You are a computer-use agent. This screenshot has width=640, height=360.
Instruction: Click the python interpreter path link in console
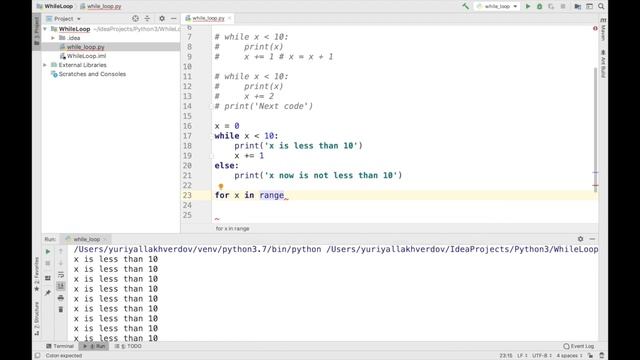pyautogui.click(x=197, y=249)
